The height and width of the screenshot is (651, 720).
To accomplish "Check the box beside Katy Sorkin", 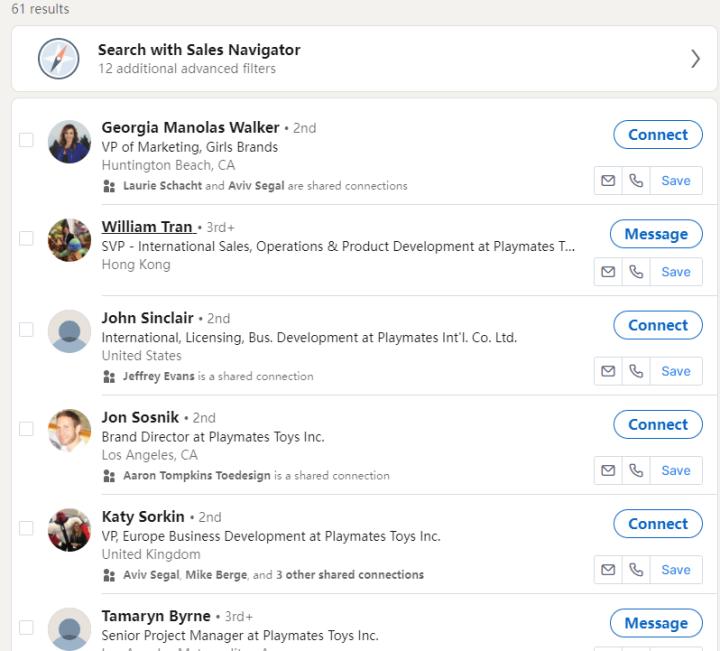I will [x=26, y=528].
